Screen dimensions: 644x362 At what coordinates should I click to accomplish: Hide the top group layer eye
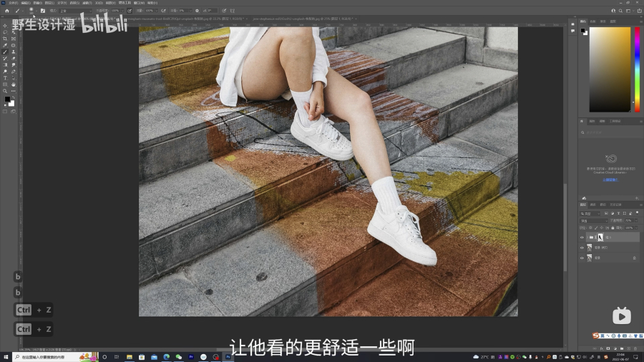coord(582,238)
